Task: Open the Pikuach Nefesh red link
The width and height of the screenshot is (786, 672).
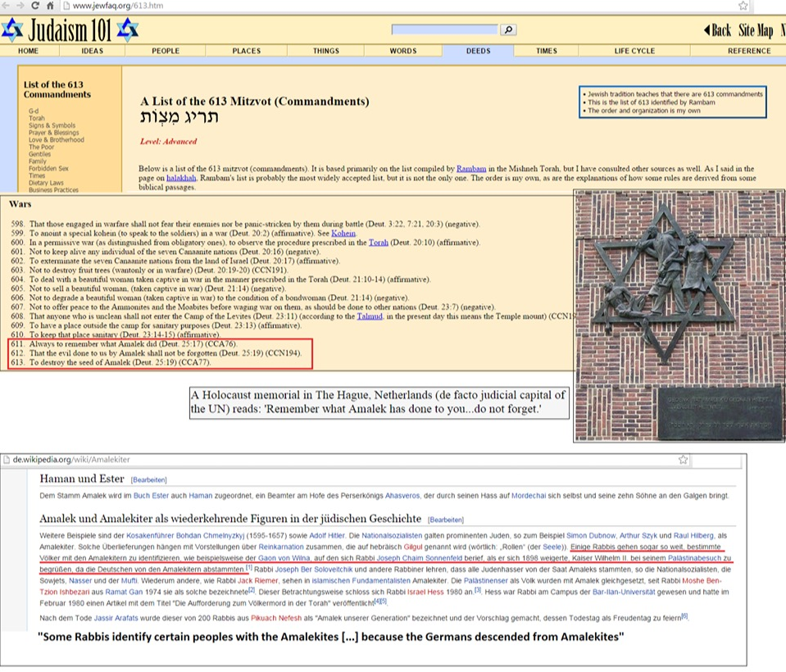Action: (276, 619)
